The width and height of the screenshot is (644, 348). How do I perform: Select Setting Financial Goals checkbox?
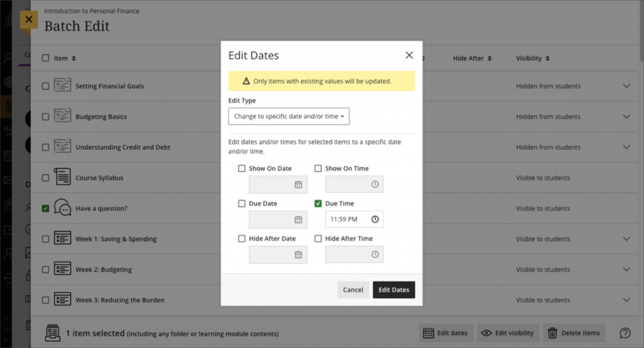(45, 86)
